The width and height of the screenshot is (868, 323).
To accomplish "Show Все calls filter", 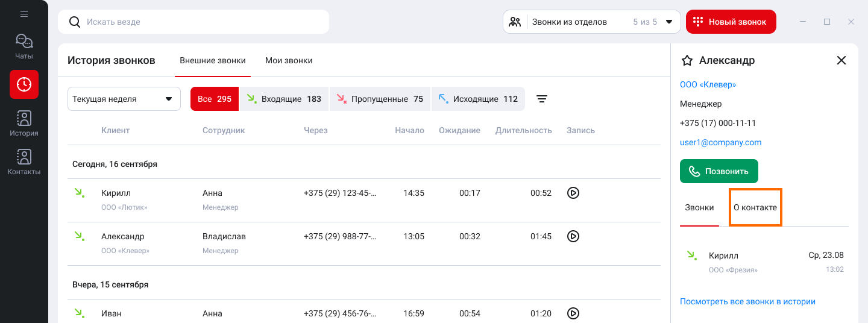I will coord(215,99).
